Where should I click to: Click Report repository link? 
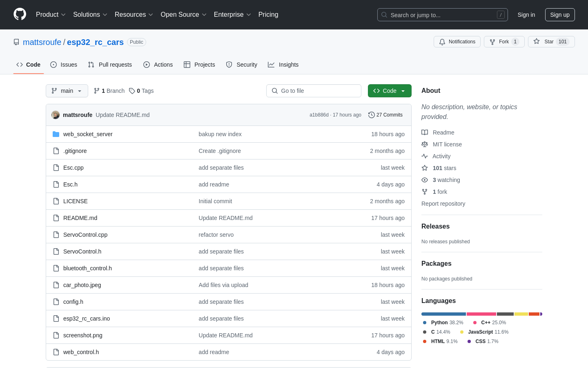click(x=443, y=204)
